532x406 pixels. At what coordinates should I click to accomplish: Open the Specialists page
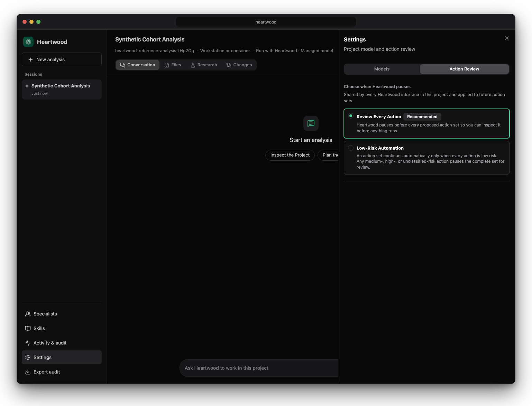coord(62,314)
